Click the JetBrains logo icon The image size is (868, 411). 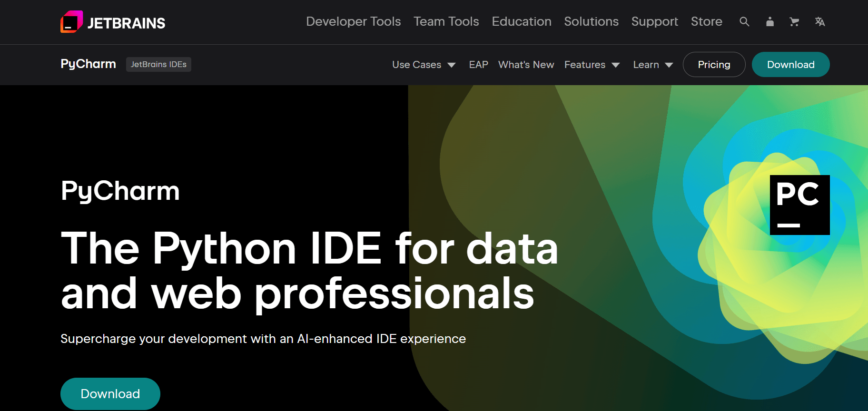pos(72,22)
